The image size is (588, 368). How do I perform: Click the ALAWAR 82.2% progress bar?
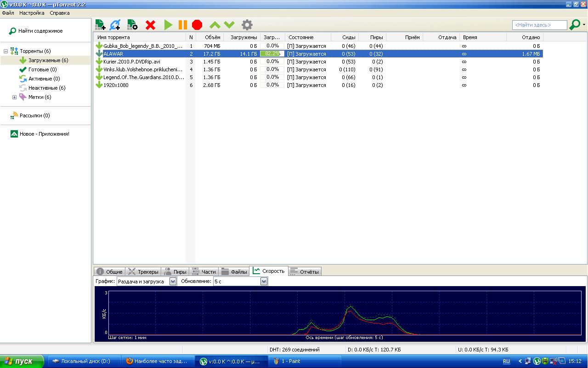tap(272, 54)
